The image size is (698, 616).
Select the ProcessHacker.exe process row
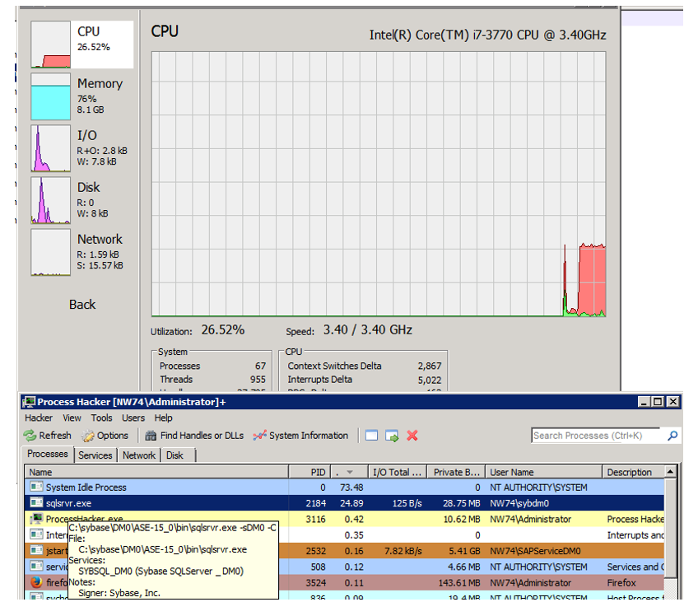click(x=345, y=520)
